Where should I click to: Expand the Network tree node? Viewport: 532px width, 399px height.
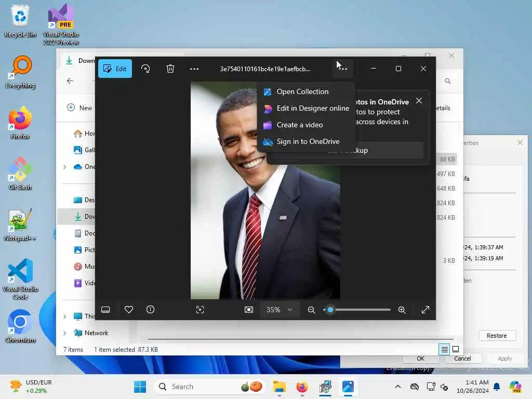(x=65, y=333)
